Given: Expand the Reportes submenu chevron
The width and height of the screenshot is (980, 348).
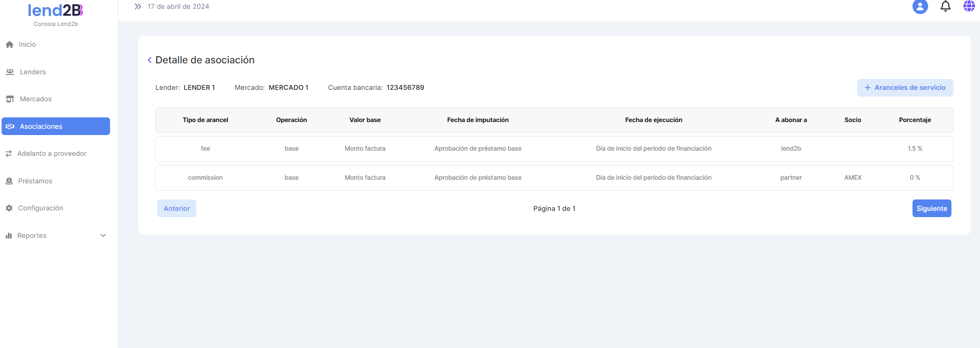Looking at the screenshot, I should tap(103, 236).
